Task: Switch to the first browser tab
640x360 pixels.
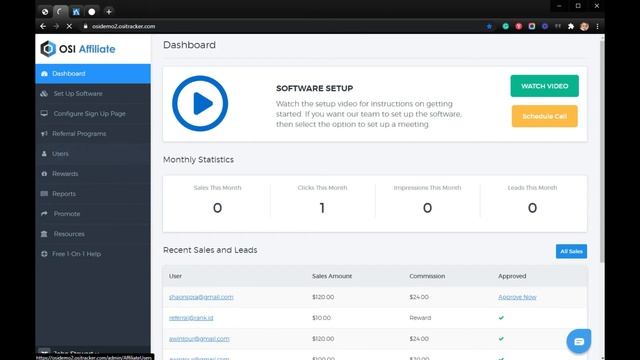Action: click(x=45, y=11)
